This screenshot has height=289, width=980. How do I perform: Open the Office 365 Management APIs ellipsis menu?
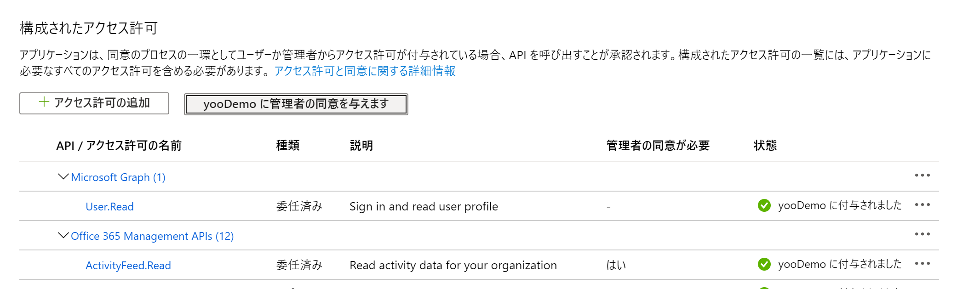pos(923,234)
